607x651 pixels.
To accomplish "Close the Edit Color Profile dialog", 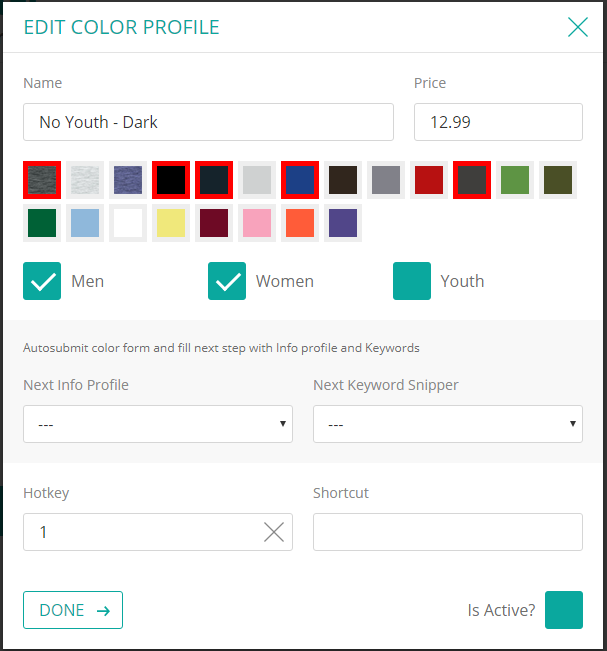I will click(x=577, y=27).
